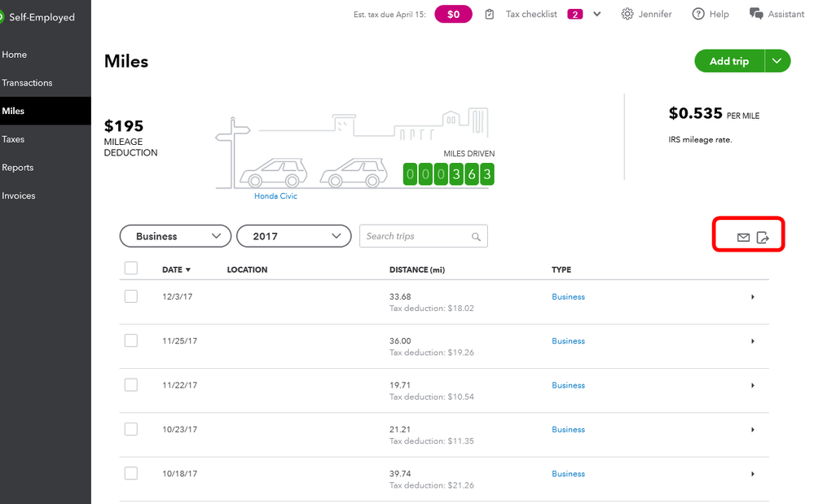Viewport: 814px width, 504px height.
Task: Open the Business trip type filter dropdown
Action: tap(174, 236)
